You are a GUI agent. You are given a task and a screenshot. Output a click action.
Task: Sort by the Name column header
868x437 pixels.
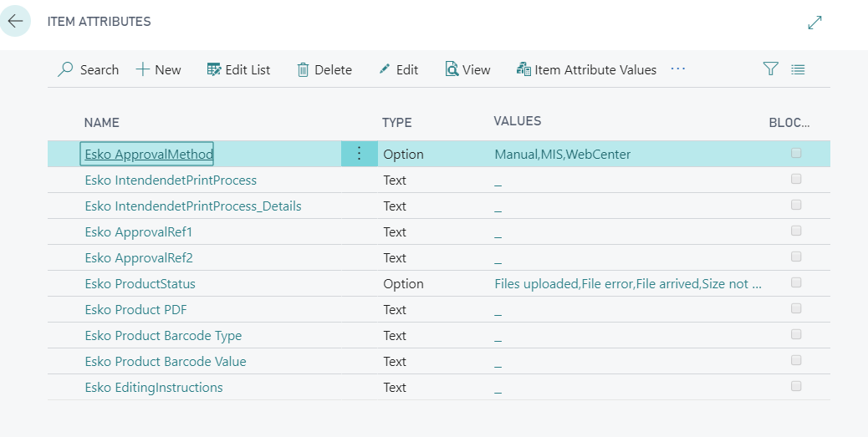[x=102, y=123]
